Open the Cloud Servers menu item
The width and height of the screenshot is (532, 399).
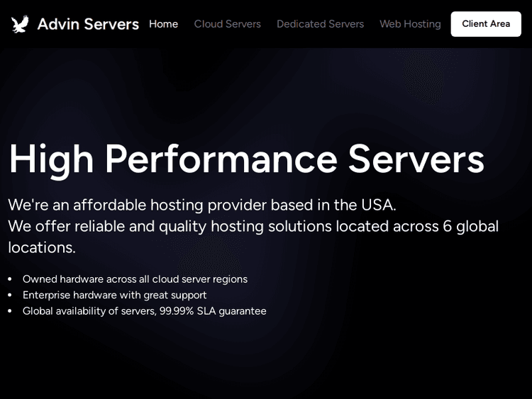click(227, 24)
